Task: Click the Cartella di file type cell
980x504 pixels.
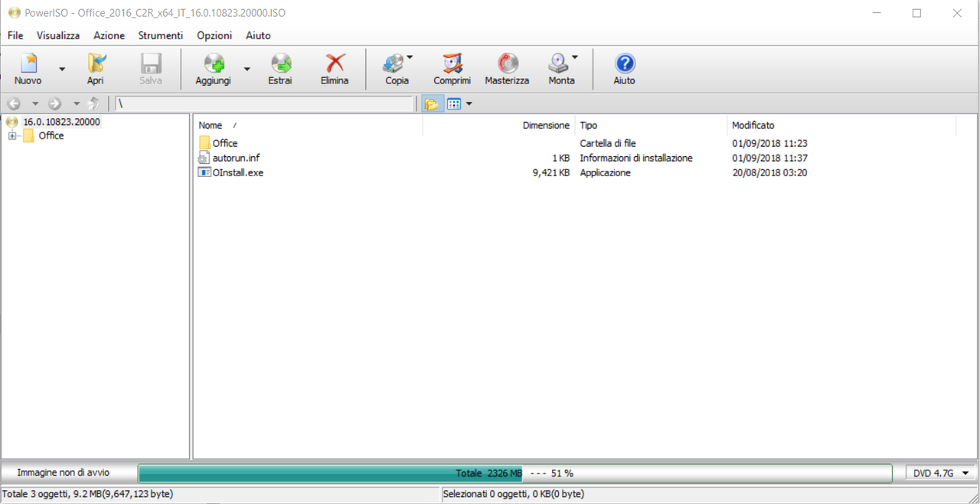Action: click(608, 143)
